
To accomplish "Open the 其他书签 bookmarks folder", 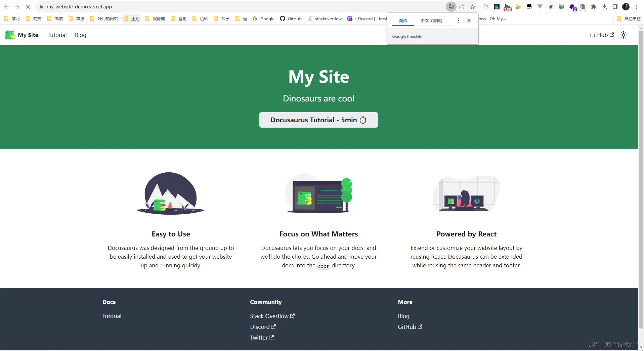I will pos(629,19).
